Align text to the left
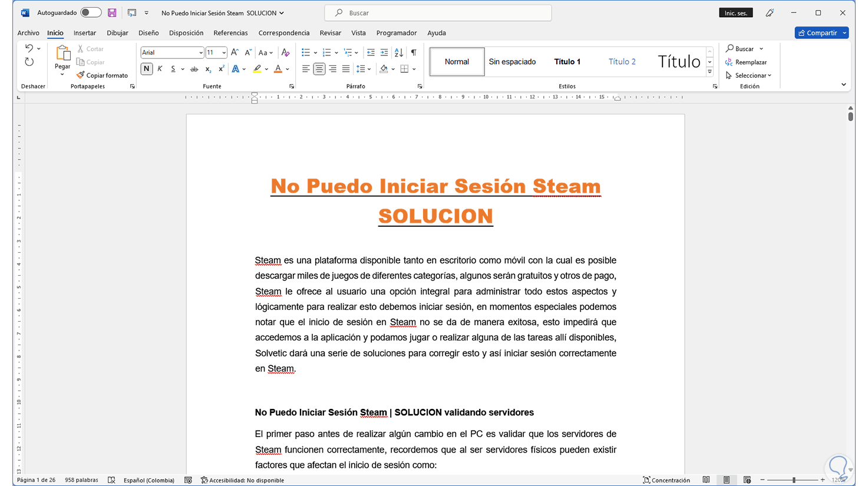 pos(306,69)
